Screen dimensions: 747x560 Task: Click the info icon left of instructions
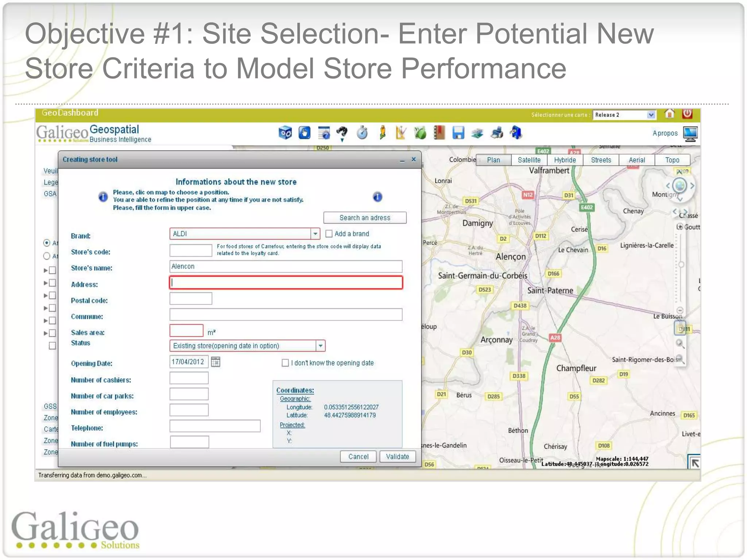point(103,197)
